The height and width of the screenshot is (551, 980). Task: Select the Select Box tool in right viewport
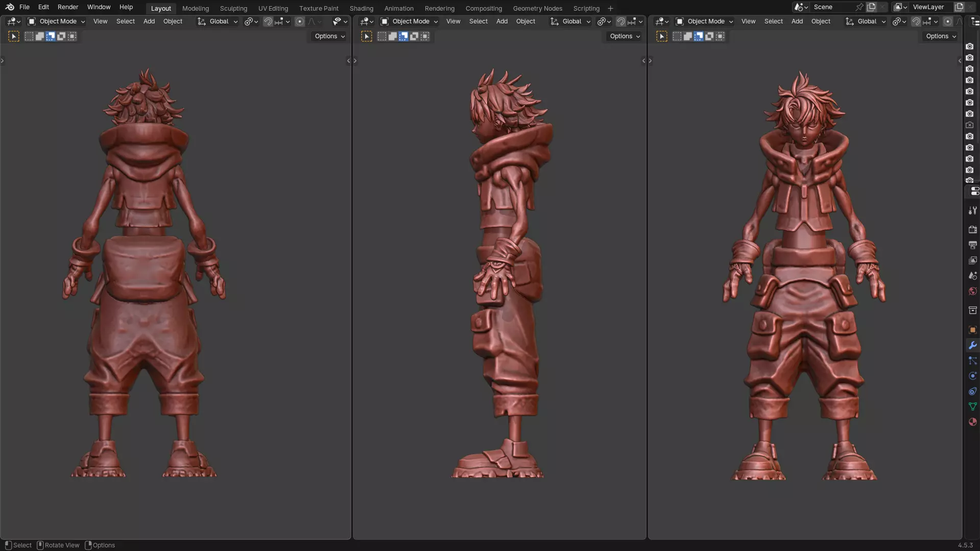(x=662, y=36)
